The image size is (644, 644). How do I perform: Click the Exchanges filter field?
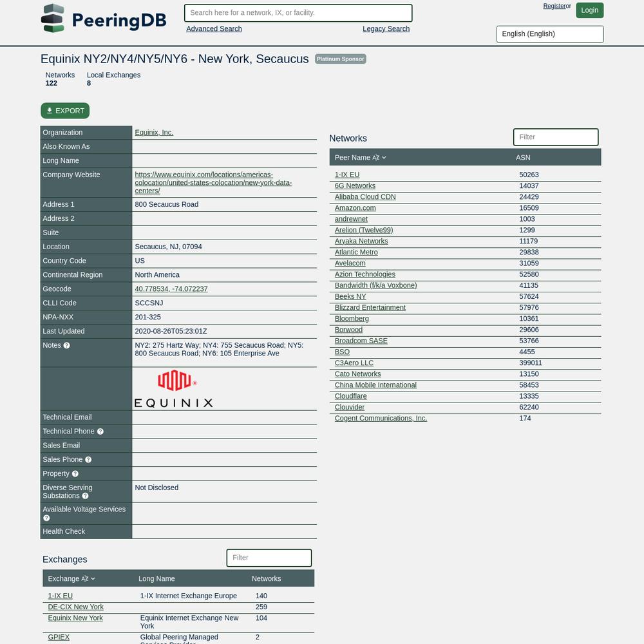(269, 558)
